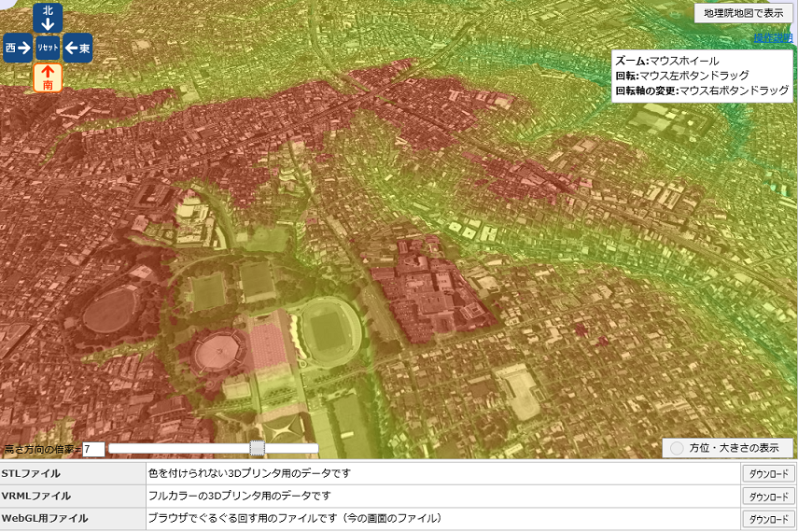This screenshot has height=532, width=798.
Task: Click the mouse controls hint box
Action: click(x=702, y=76)
